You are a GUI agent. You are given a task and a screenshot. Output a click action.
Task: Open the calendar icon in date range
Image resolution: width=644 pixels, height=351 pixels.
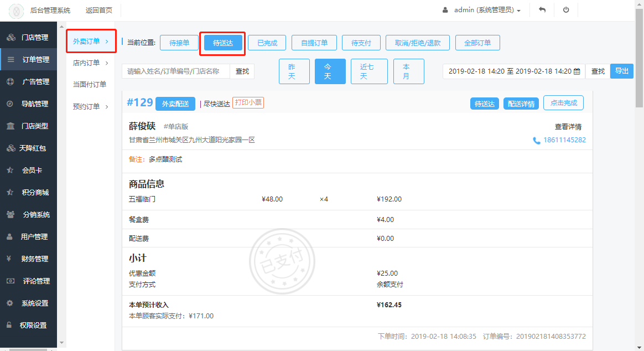click(x=577, y=71)
